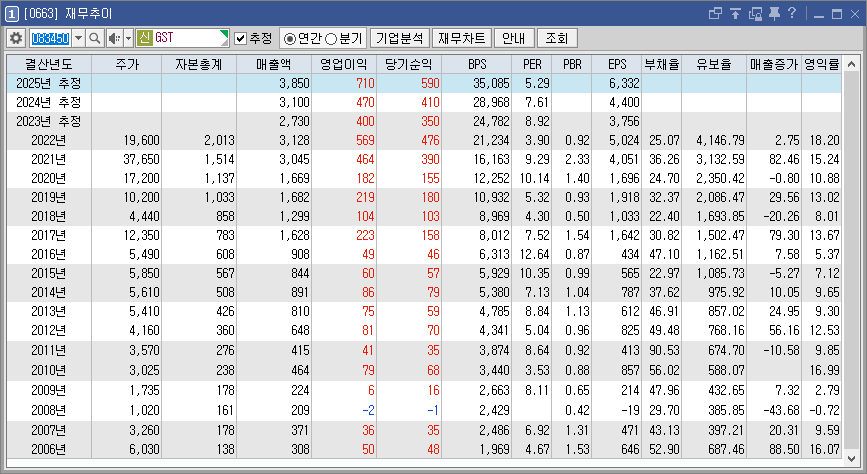This screenshot has width=867, height=474.
Task: Pin the window with the pushpin icon
Action: click(x=774, y=13)
